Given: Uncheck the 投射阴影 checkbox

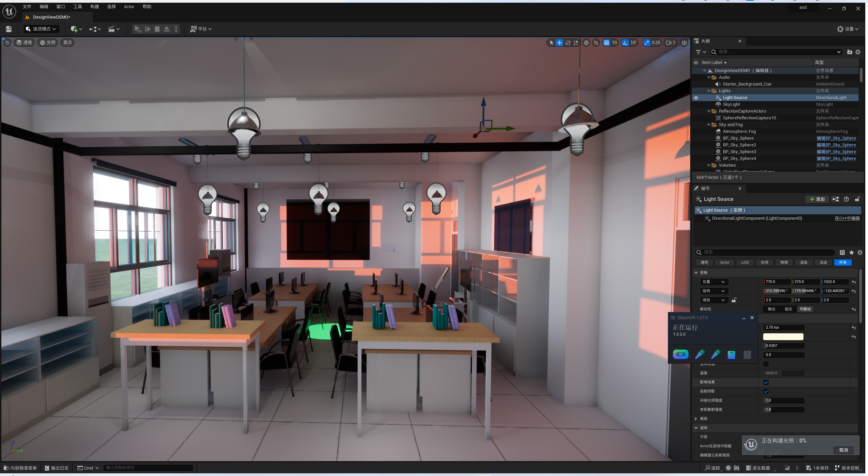Looking at the screenshot, I should (x=766, y=391).
